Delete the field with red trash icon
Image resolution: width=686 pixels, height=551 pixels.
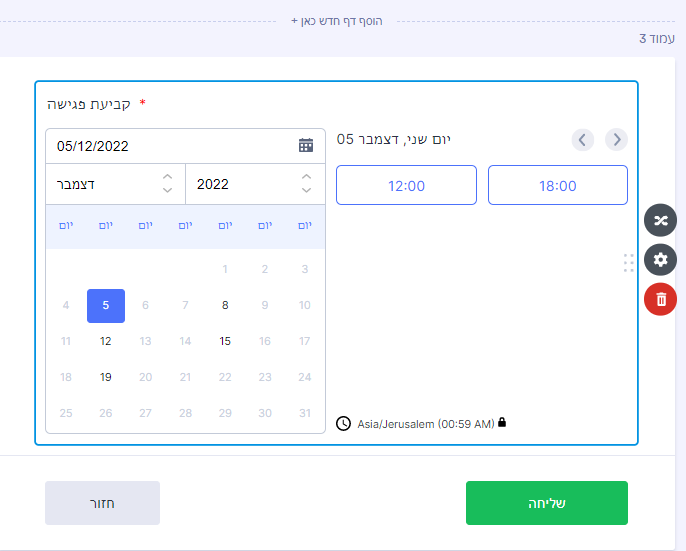point(660,299)
